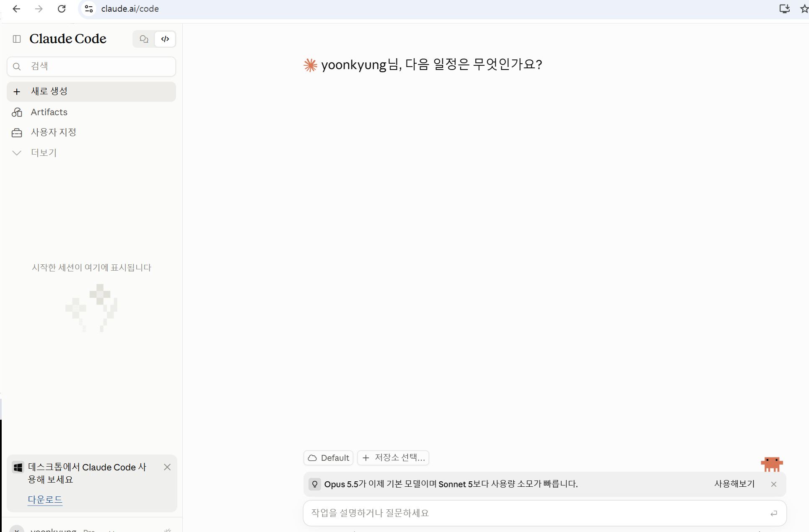
Task: Open yoonkyung account menu
Action: (x=63, y=529)
